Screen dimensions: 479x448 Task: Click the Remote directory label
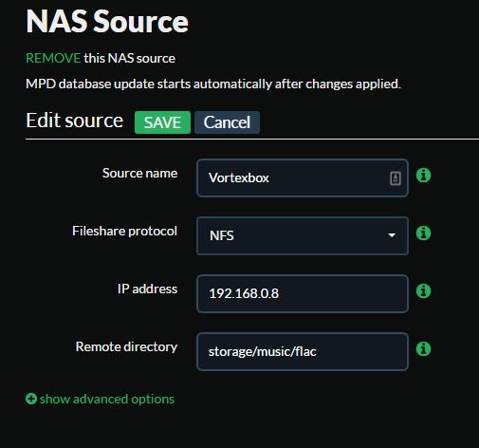(126, 347)
